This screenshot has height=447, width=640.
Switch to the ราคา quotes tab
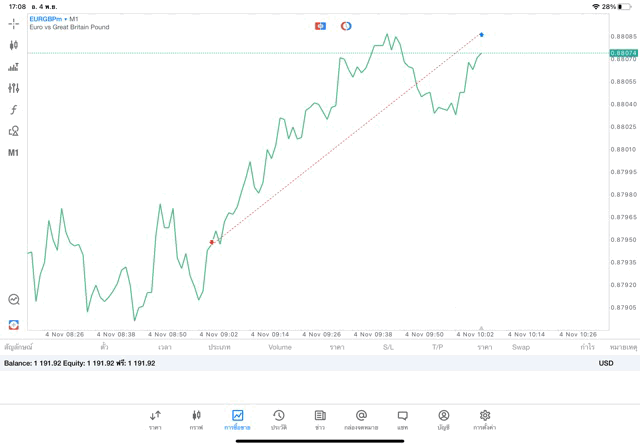point(155,419)
